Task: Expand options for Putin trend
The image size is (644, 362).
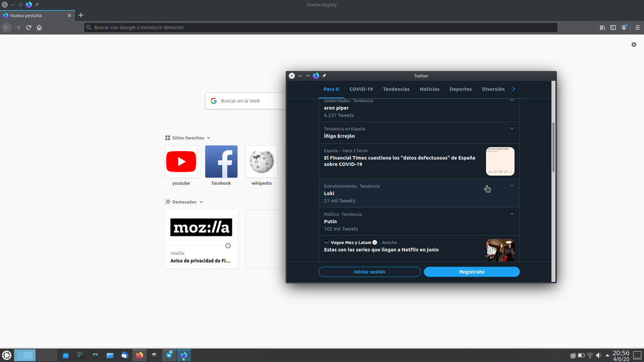Action: (512, 214)
